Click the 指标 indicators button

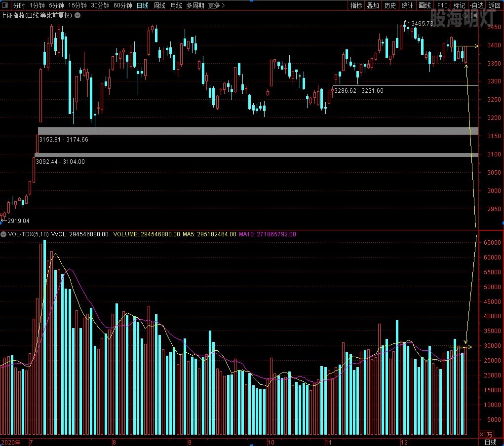pyautogui.click(x=356, y=5)
